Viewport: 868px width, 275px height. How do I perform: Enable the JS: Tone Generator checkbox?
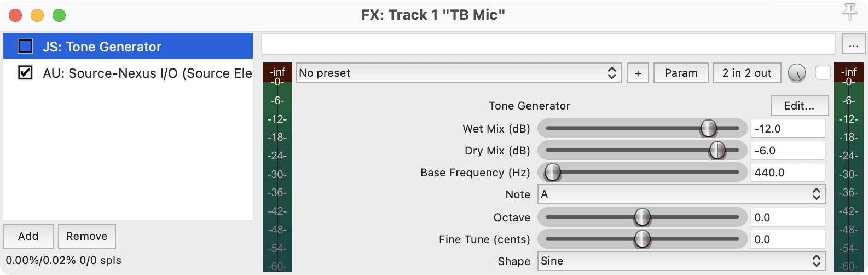click(25, 47)
